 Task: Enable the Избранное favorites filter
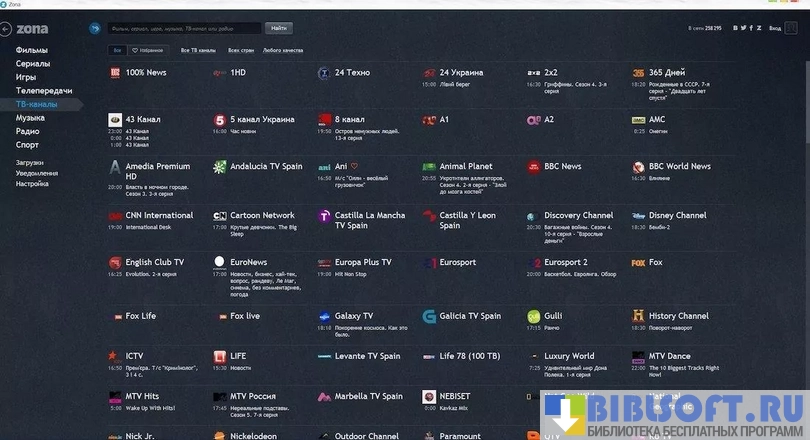[148, 49]
